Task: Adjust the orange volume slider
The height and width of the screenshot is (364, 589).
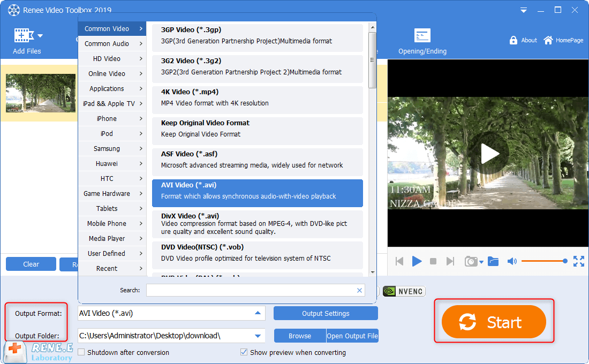Action: [545, 261]
